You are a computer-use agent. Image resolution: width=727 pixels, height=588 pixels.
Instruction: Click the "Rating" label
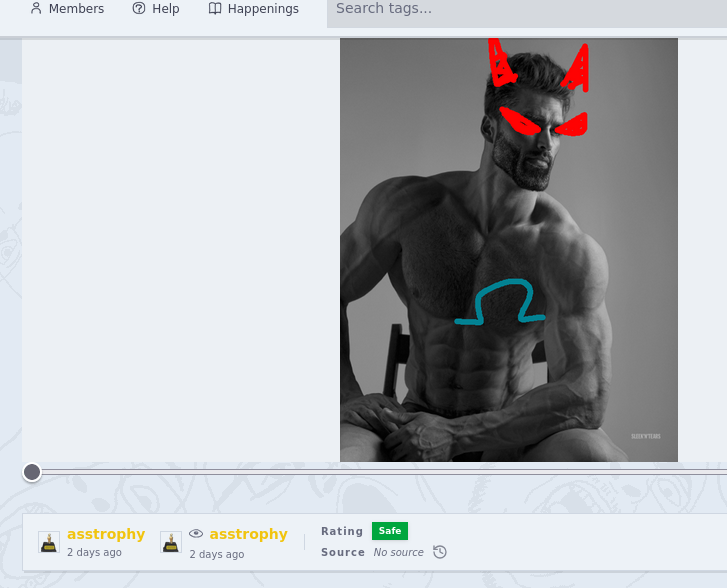tap(342, 531)
